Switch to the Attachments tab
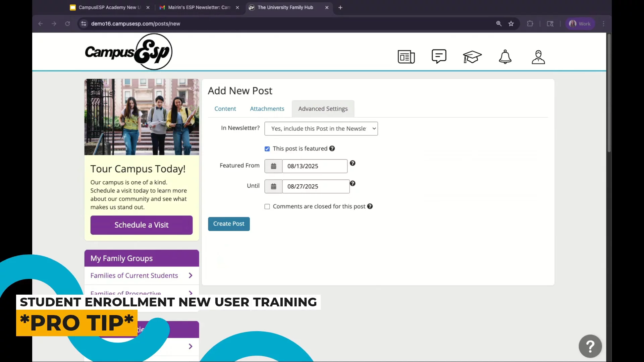Screen dimensions: 644x362 point(267,109)
